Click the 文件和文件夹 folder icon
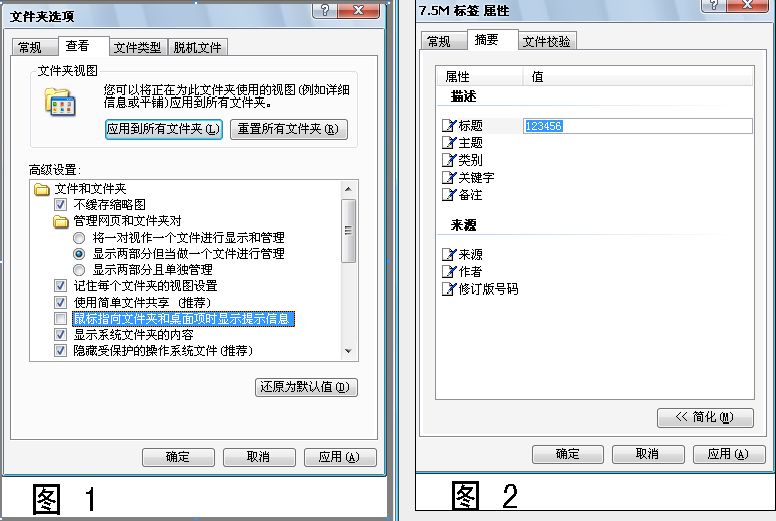Screen dimensions: 776x521 pyautogui.click(x=42, y=189)
